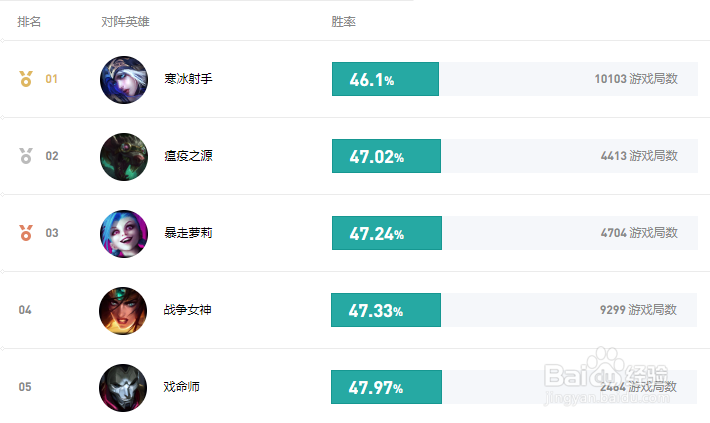Click the gold medal icon for rank 01
Screen dimensions: 710x423
pyautogui.click(x=26, y=79)
